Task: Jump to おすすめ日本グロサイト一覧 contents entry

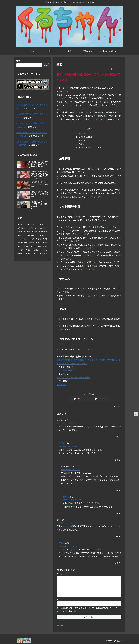Action: tap(90, 148)
